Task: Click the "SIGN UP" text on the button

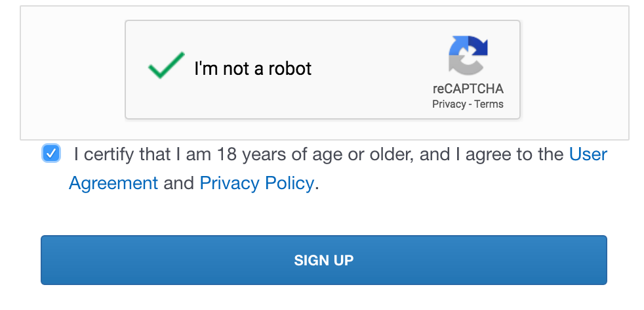Action: [x=324, y=260]
